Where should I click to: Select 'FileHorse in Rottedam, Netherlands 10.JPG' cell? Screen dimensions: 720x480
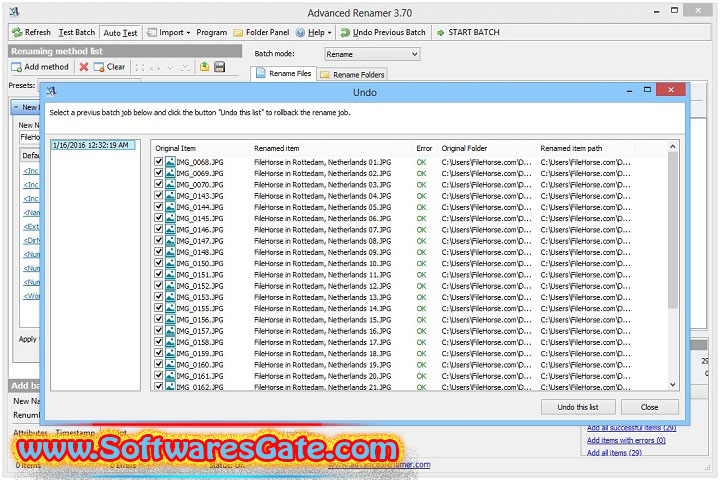point(322,263)
